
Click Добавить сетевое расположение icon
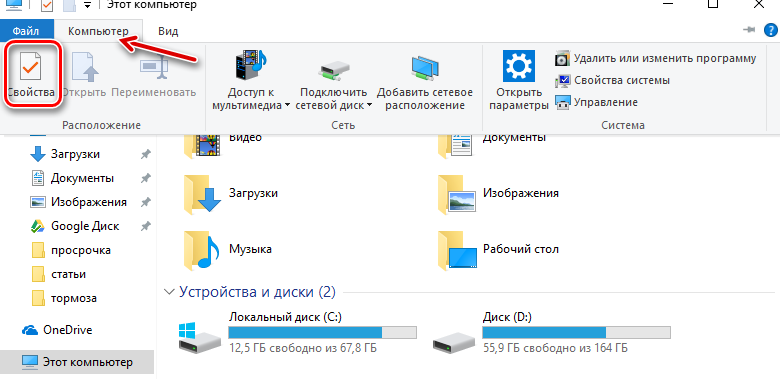(x=425, y=67)
